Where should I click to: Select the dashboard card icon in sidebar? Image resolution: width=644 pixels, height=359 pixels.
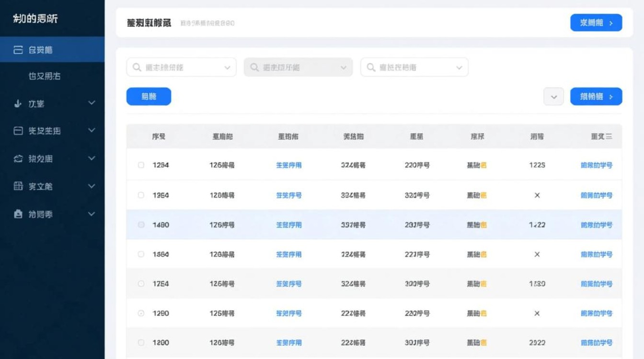(x=17, y=49)
